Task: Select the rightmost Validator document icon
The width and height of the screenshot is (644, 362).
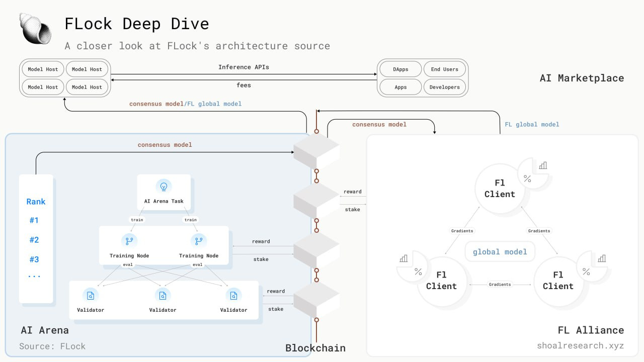Action: pos(233,295)
